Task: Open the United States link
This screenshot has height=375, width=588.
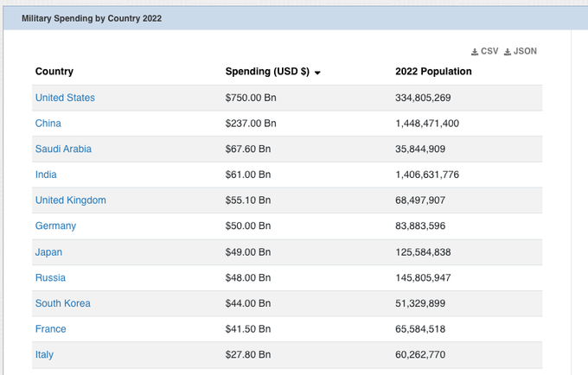Action: (65, 98)
